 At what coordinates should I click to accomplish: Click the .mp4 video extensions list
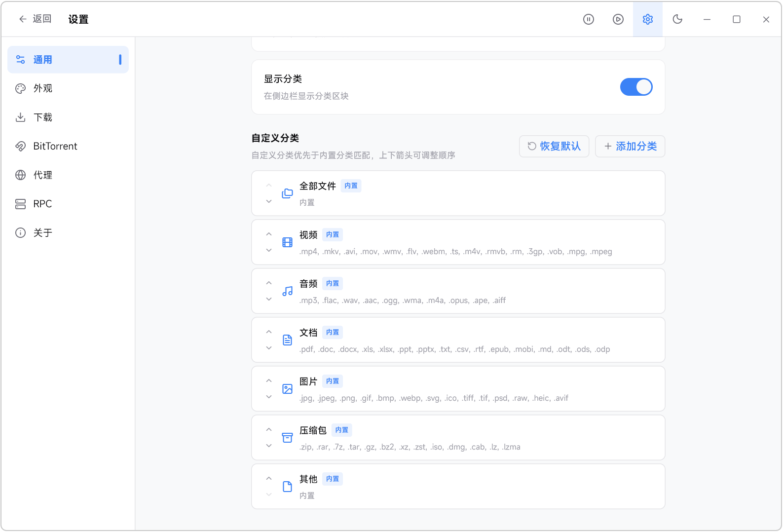pyautogui.click(x=455, y=252)
